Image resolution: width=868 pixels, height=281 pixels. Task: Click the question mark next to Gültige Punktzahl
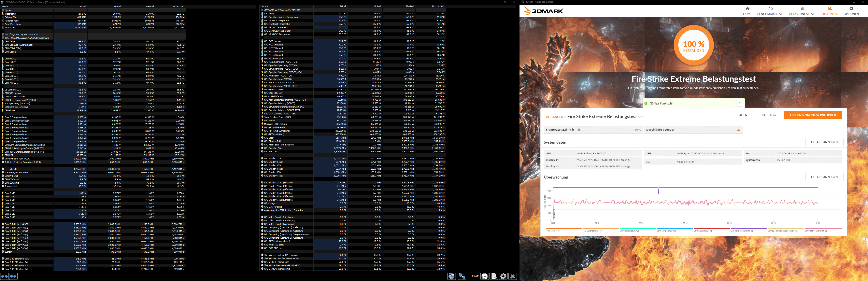pos(740,103)
